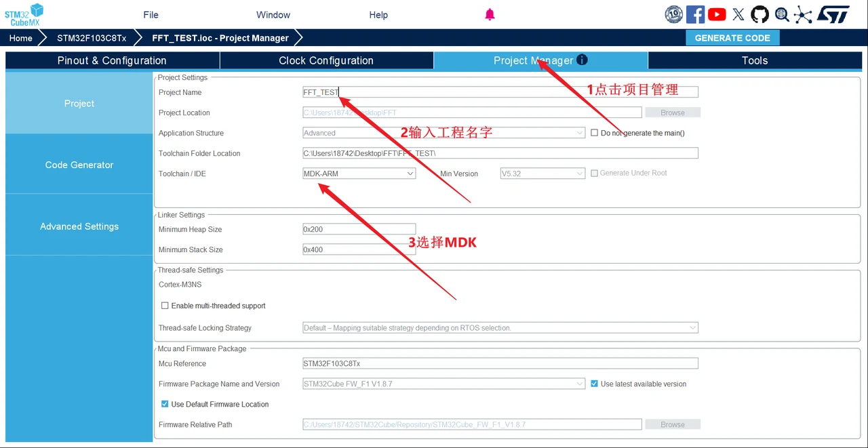The height and width of the screenshot is (448, 868).
Task: Select the Advanced Settings side tab
Action: coord(79,226)
